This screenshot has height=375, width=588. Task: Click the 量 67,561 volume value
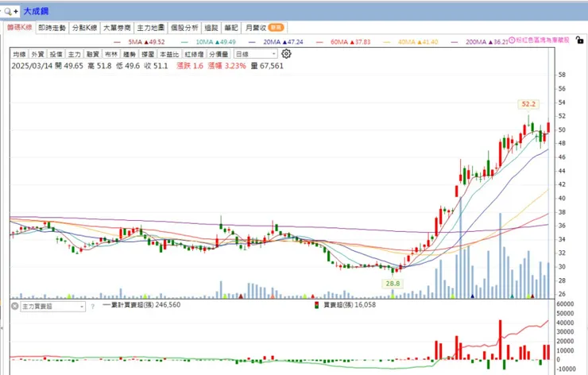pos(267,66)
